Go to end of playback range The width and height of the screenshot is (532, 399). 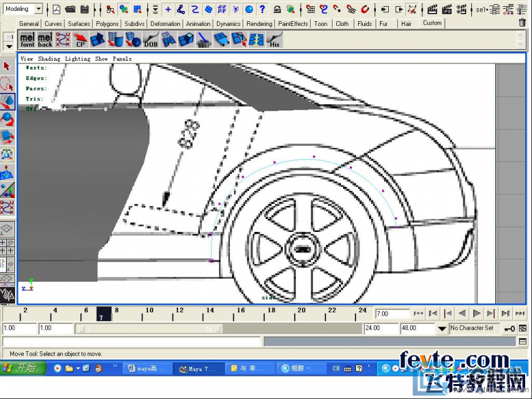pyautogui.click(x=520, y=314)
